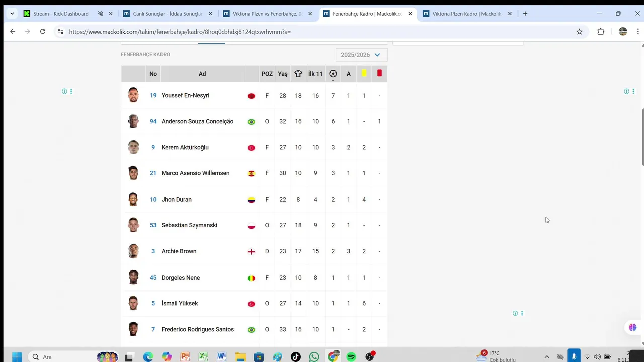644x362 pixels.
Task: Open Anderson Souza Conceição player photo
Action: [133, 121]
